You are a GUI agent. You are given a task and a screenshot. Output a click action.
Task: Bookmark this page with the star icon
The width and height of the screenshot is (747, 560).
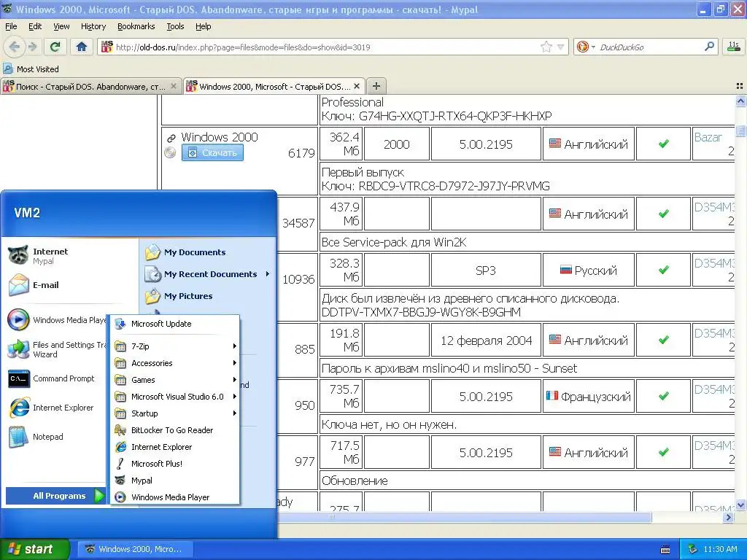pyautogui.click(x=546, y=47)
